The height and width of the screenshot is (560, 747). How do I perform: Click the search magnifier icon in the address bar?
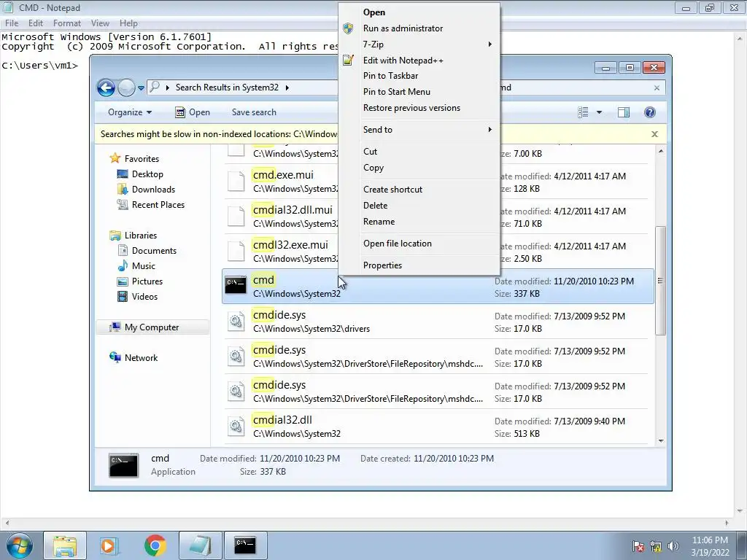pyautogui.click(x=154, y=87)
